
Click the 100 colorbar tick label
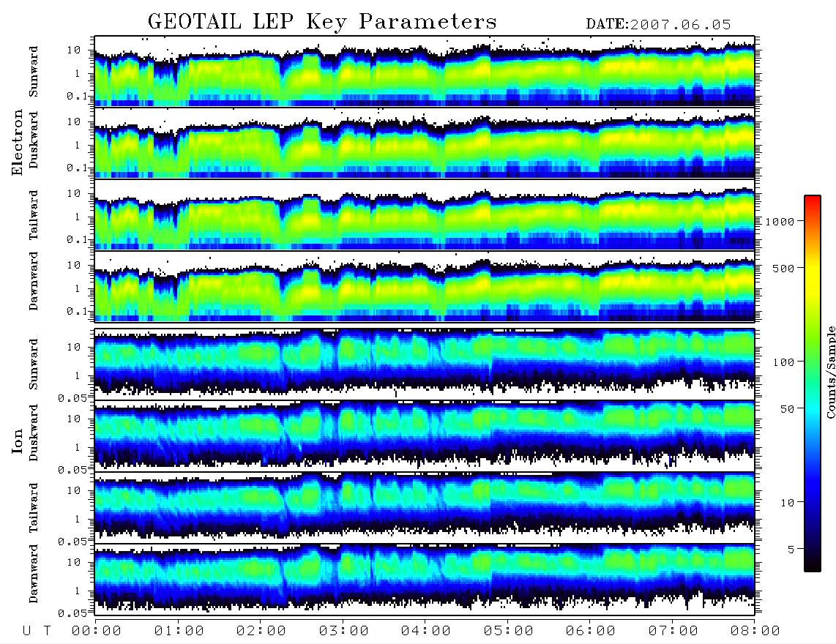[x=783, y=362]
